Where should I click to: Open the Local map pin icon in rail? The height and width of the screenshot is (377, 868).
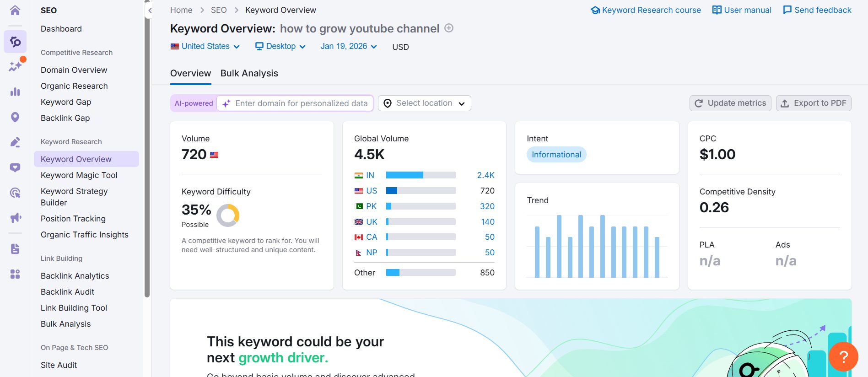15,117
